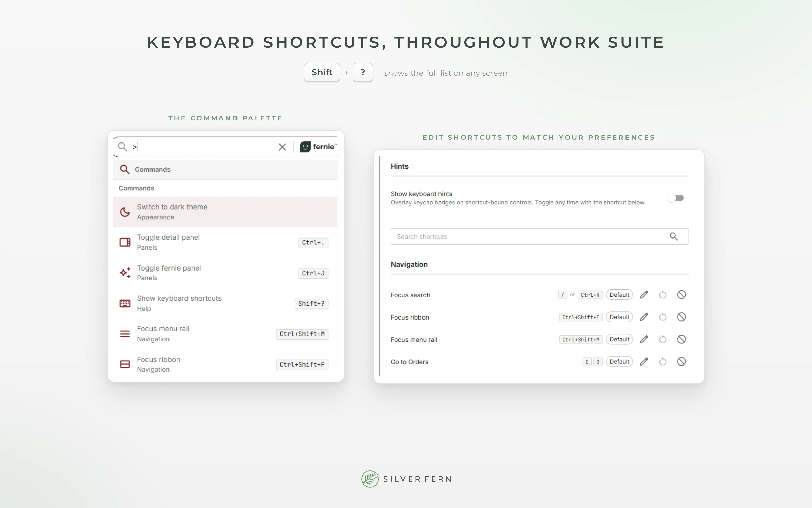Image resolution: width=812 pixels, height=508 pixels.
Task: Click the Ctrl+J badge in the palette
Action: (x=313, y=273)
